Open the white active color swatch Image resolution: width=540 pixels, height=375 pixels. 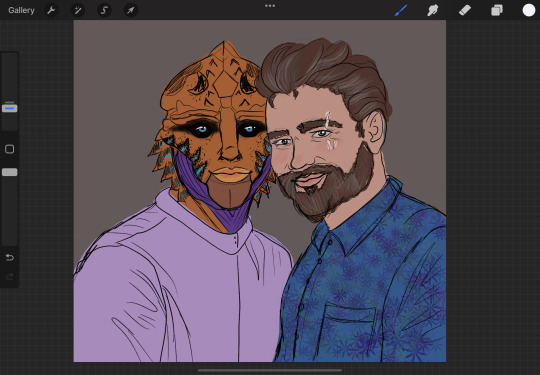pyautogui.click(x=529, y=10)
